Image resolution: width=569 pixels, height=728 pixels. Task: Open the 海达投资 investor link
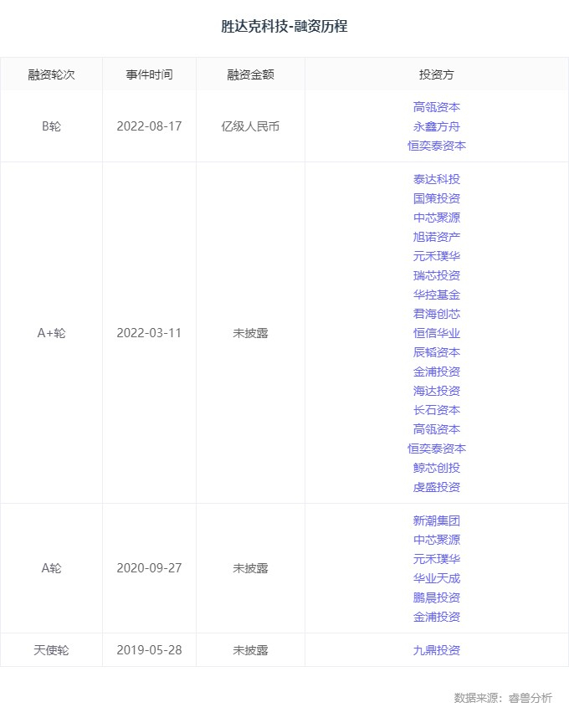coord(436,391)
